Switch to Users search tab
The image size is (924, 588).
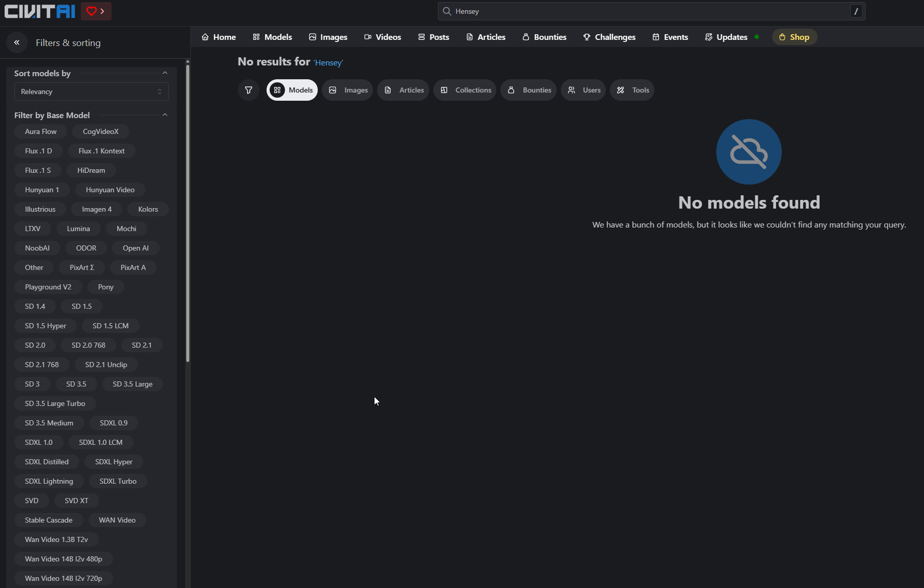583,90
